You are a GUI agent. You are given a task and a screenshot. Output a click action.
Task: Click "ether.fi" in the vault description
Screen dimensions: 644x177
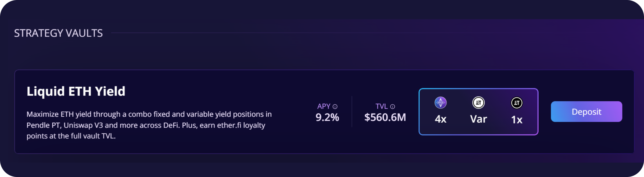coord(229,125)
